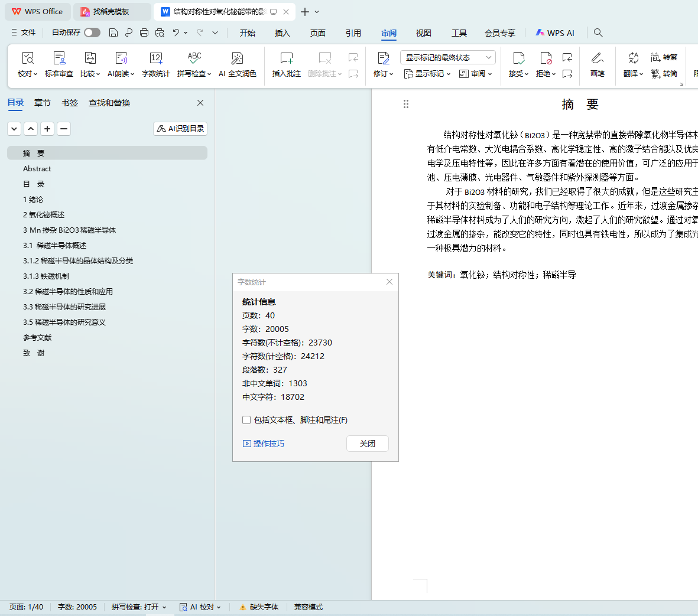Image resolution: width=698 pixels, height=616 pixels.
Task: Toggle the 自动保存 autosave switch
Action: tap(92, 32)
